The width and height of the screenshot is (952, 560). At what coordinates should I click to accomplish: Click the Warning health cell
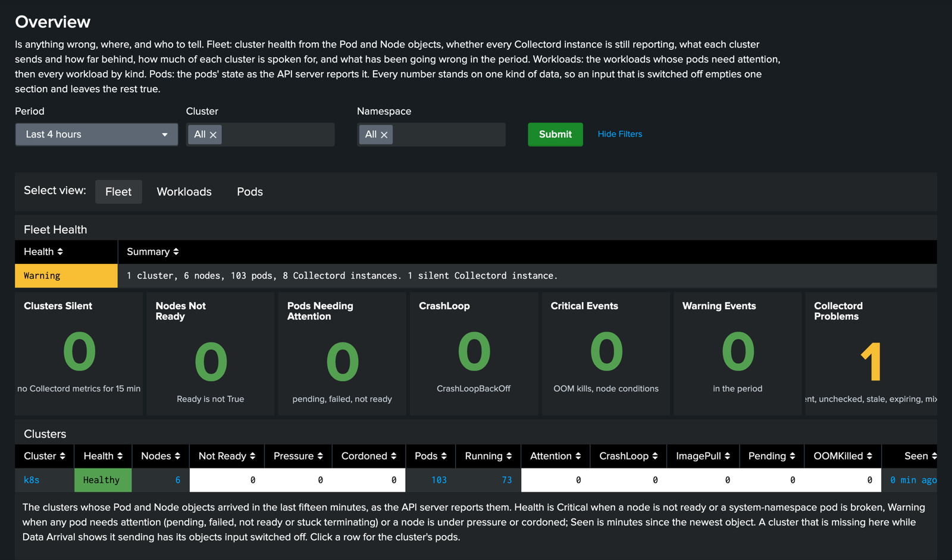click(66, 276)
